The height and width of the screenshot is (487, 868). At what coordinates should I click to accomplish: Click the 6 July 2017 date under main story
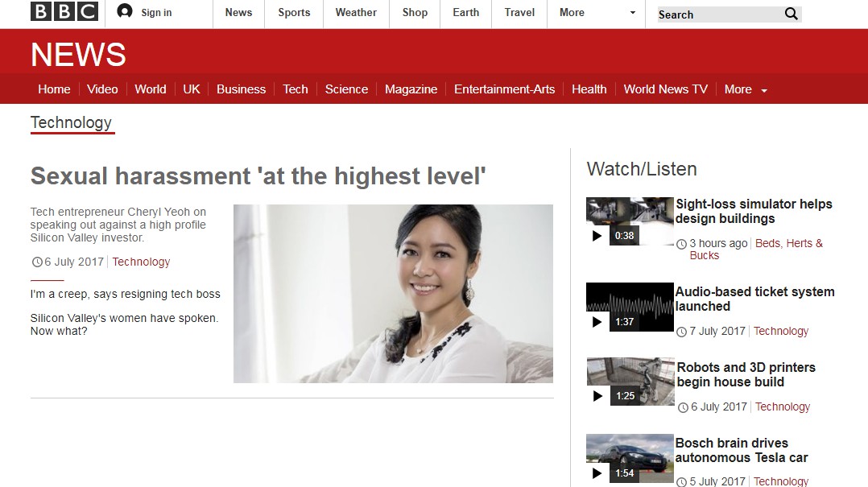74,262
